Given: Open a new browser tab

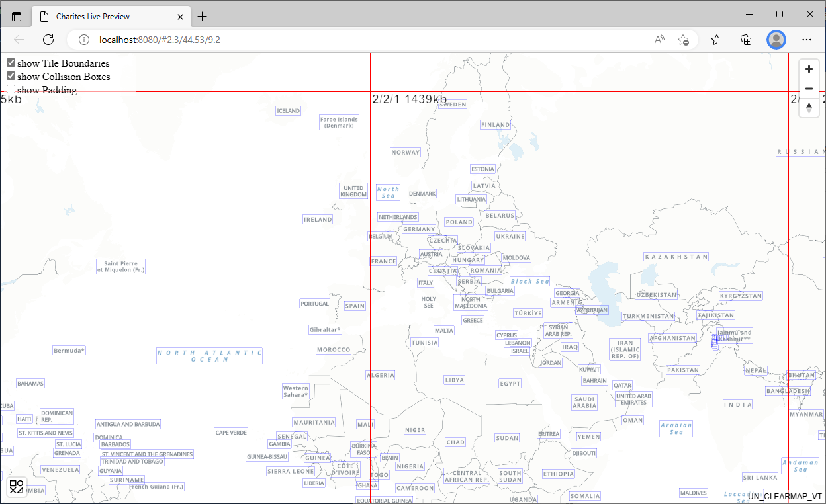Looking at the screenshot, I should click(203, 17).
